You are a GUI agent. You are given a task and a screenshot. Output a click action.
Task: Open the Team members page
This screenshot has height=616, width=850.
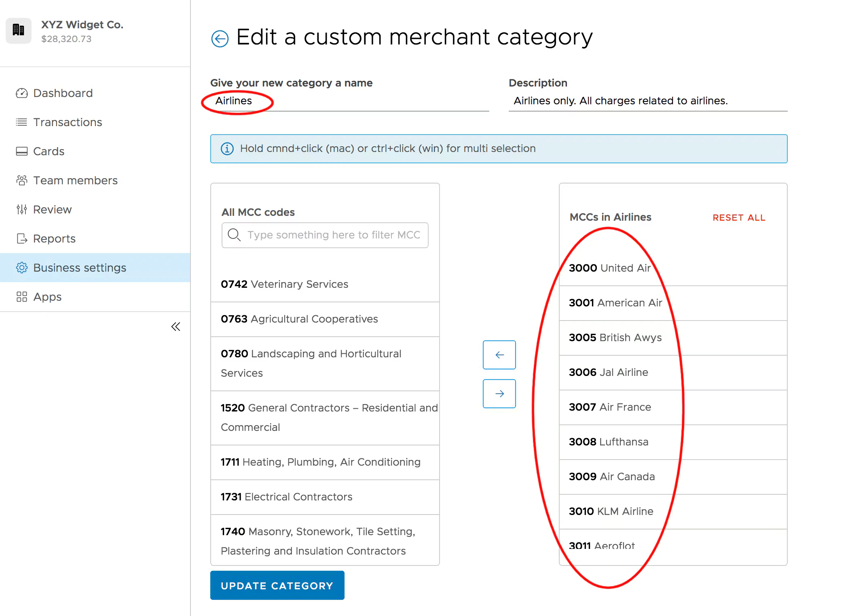click(x=75, y=180)
